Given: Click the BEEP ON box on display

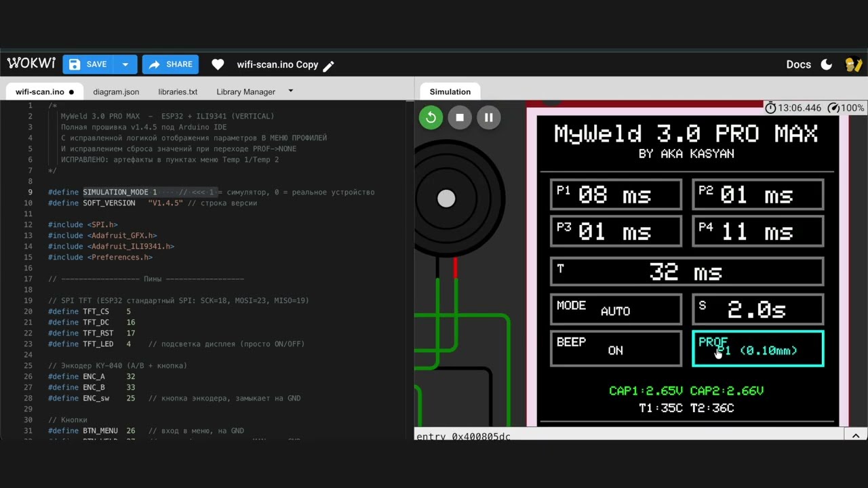Looking at the screenshot, I should pos(616,348).
